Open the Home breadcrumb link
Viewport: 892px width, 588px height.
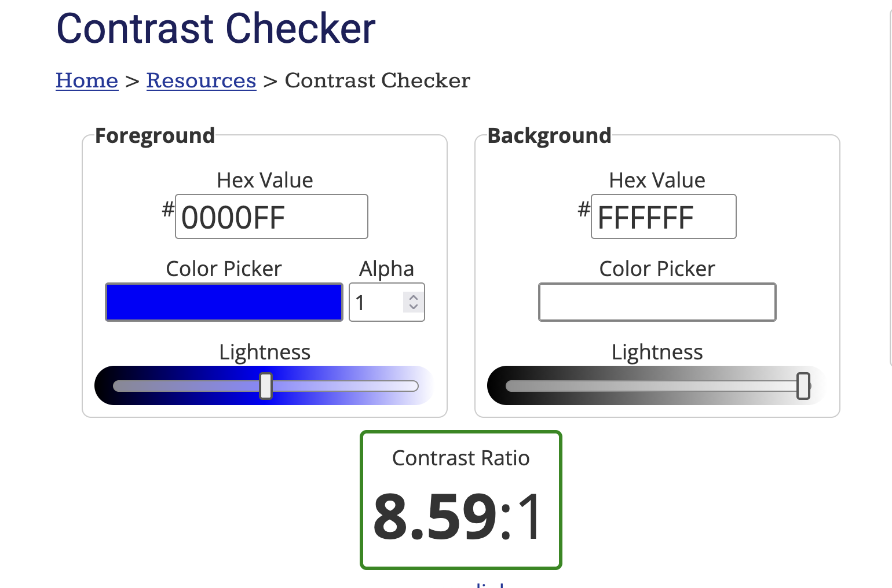[87, 80]
